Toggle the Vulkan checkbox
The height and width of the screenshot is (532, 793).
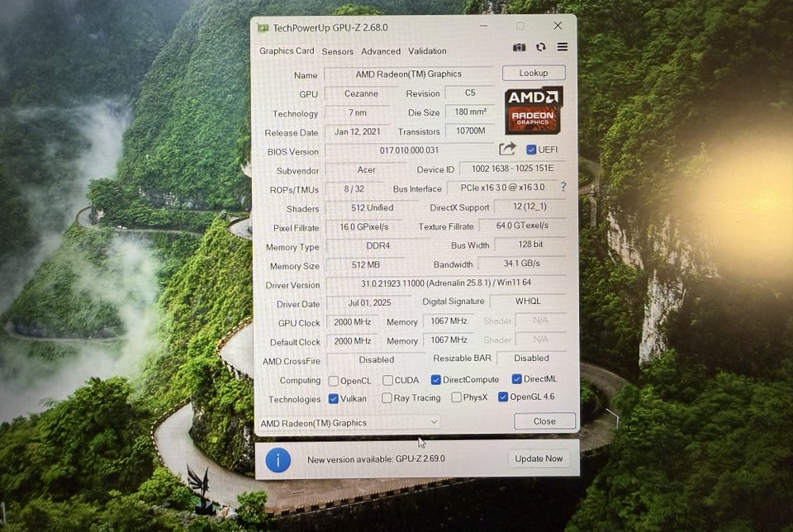point(333,398)
